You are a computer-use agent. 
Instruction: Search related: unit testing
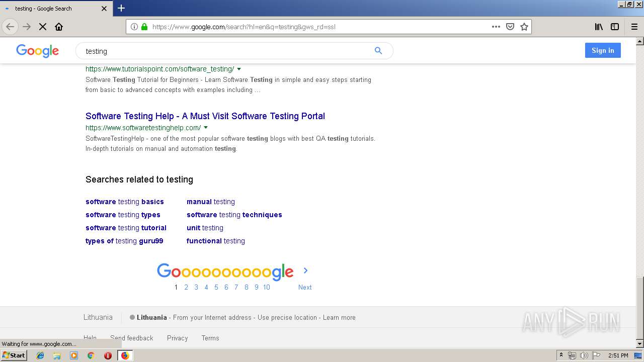click(205, 228)
